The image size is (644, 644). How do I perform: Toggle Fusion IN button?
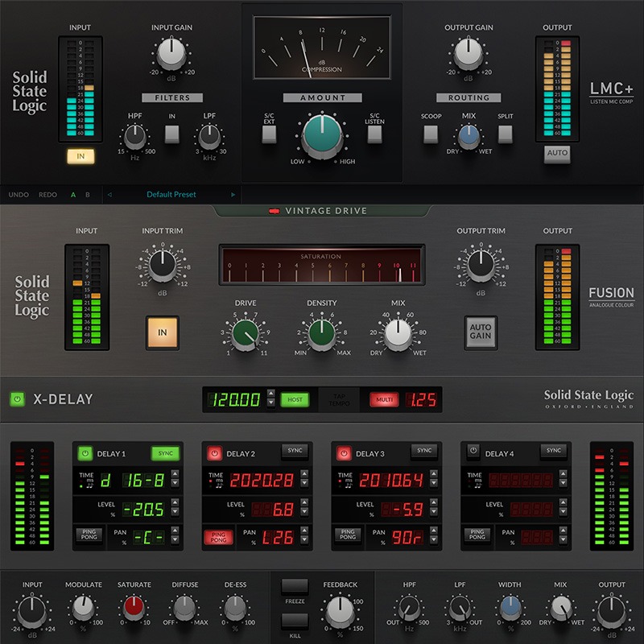tap(163, 332)
